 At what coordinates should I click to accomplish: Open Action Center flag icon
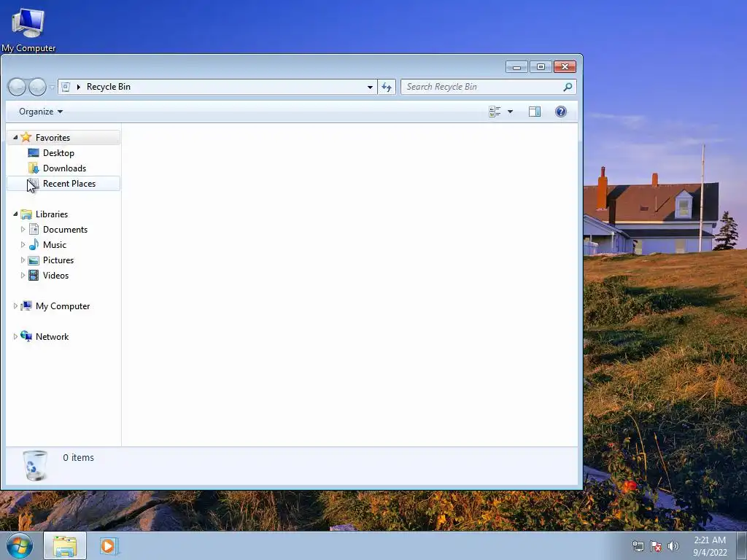pyautogui.click(x=656, y=546)
